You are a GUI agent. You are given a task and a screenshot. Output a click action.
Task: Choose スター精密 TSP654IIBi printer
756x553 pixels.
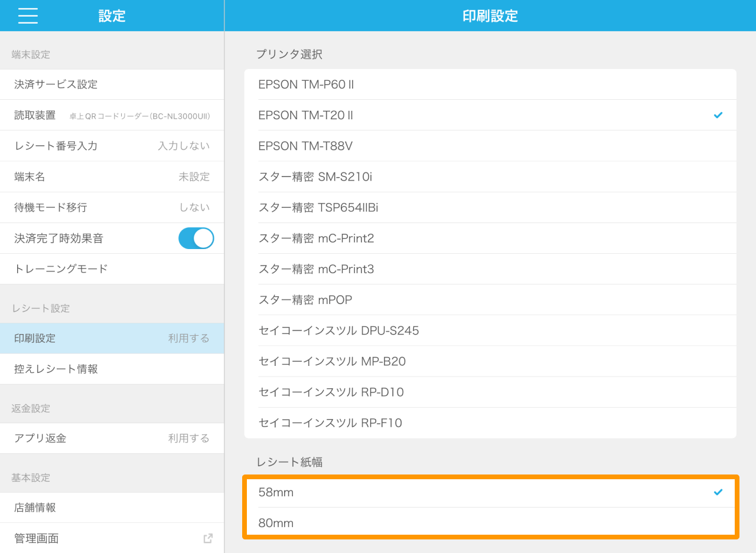click(x=490, y=207)
